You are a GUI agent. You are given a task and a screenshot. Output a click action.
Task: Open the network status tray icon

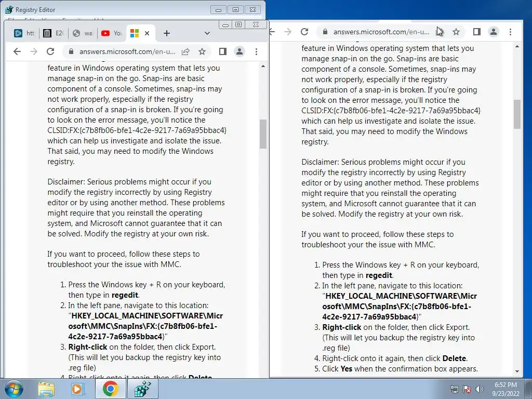pyautogui.click(x=454, y=389)
